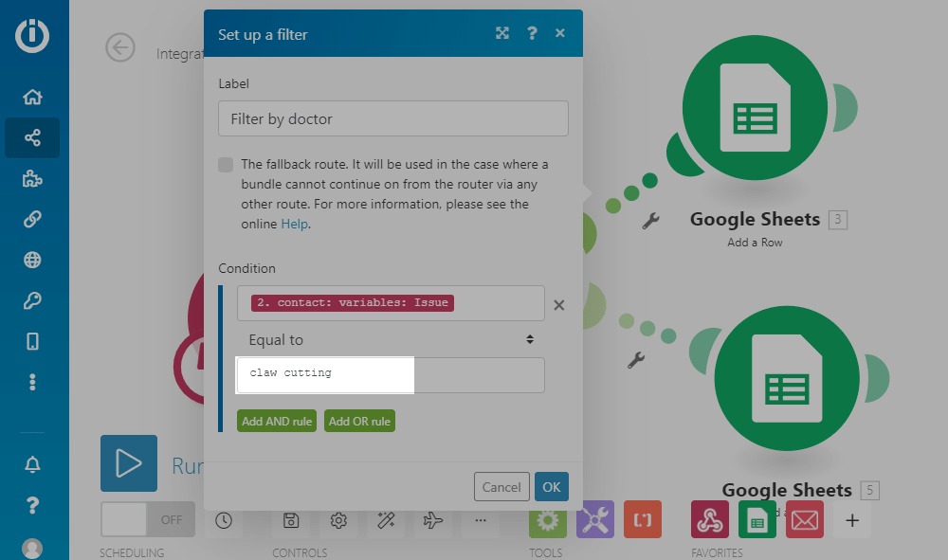The width and height of the screenshot is (948, 560).
Task: Open the online Help link
Action: click(x=295, y=224)
